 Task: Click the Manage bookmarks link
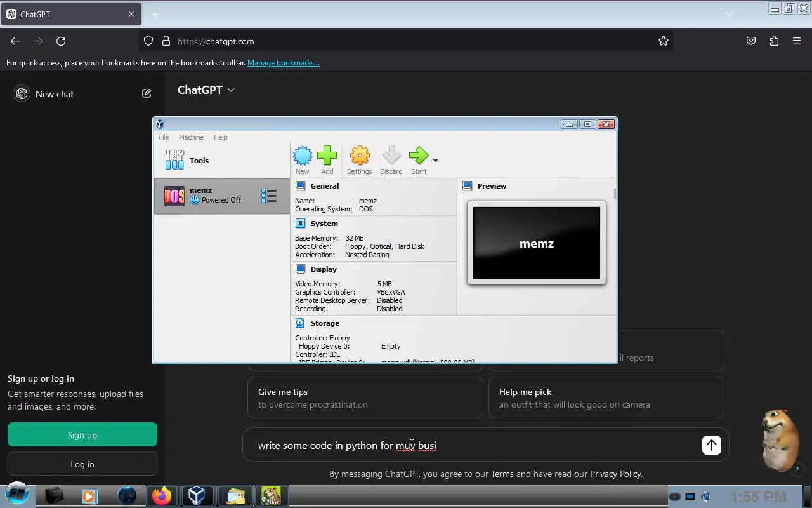click(x=284, y=63)
